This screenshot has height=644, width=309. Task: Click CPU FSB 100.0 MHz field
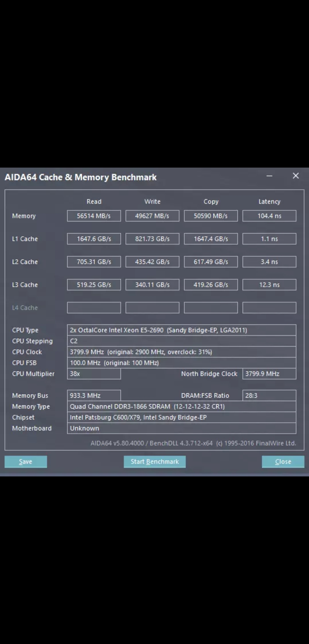coord(182,363)
